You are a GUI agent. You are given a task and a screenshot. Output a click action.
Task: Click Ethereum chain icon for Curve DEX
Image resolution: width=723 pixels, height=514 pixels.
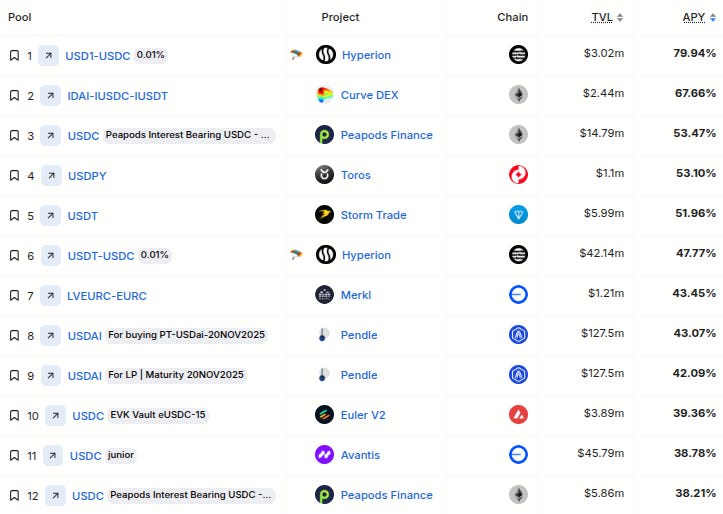click(518, 95)
